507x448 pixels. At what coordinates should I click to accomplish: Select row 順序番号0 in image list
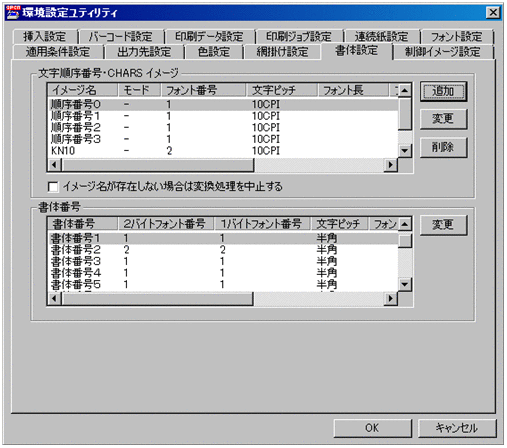coord(223,105)
